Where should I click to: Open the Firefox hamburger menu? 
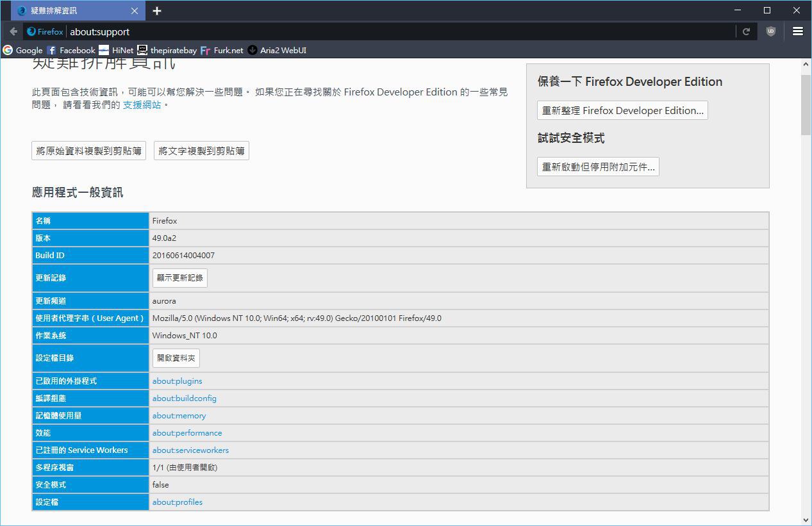[x=798, y=31]
